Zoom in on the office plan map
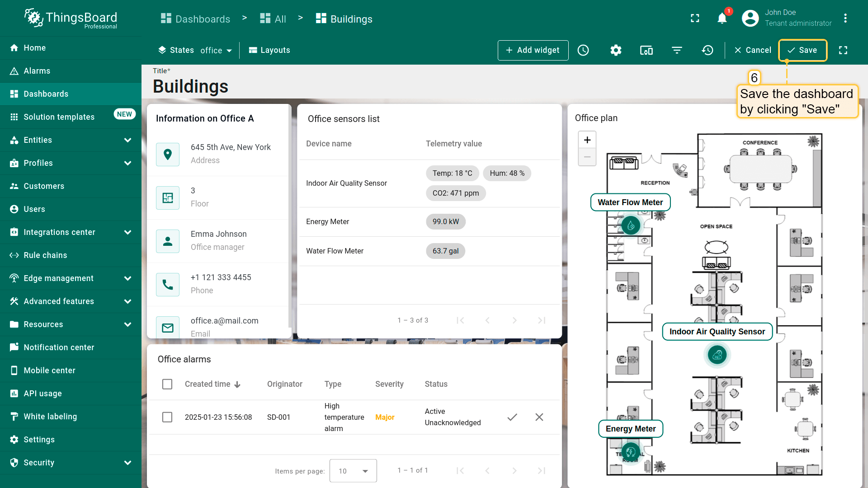The image size is (868, 488). pos(587,140)
